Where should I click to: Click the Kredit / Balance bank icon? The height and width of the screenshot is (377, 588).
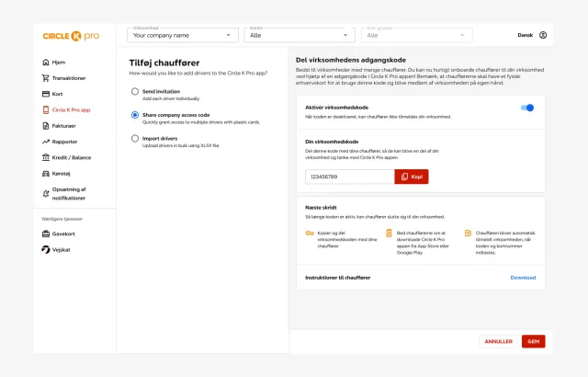[46, 157]
